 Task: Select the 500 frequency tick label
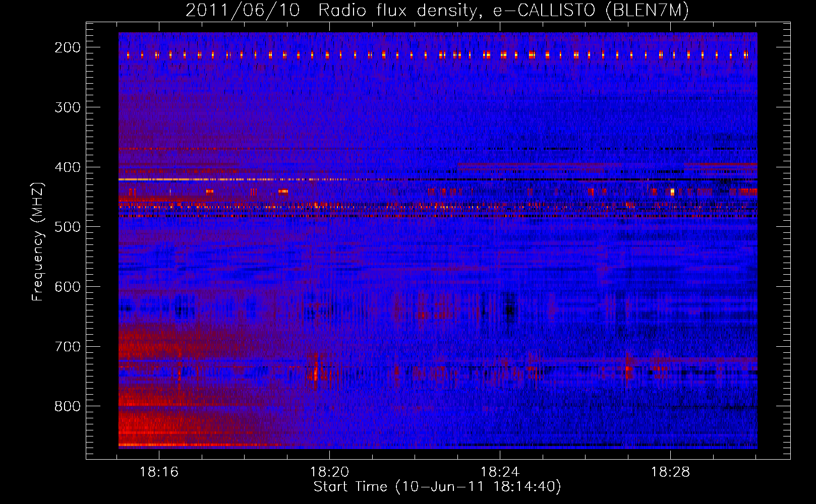click(68, 227)
